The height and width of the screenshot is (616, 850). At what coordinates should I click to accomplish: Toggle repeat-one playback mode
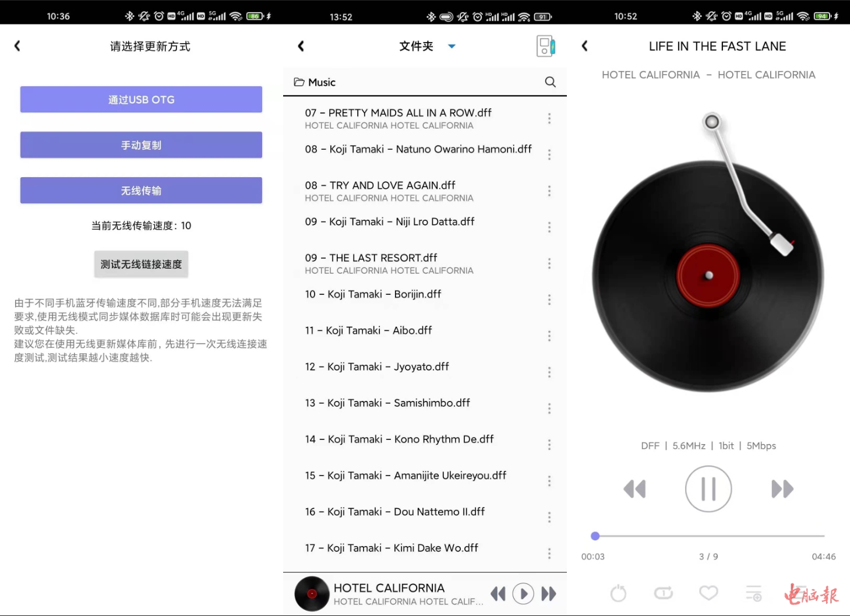(663, 593)
